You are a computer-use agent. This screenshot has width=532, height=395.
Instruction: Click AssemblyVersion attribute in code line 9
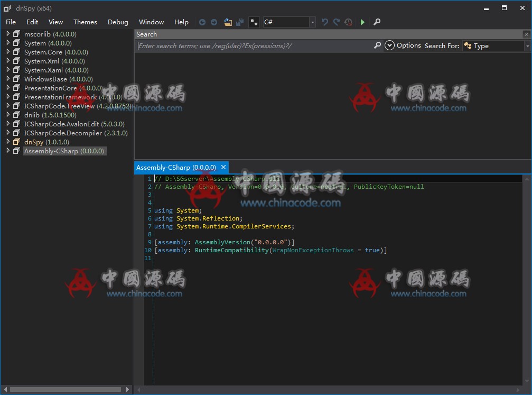pyautogui.click(x=222, y=242)
